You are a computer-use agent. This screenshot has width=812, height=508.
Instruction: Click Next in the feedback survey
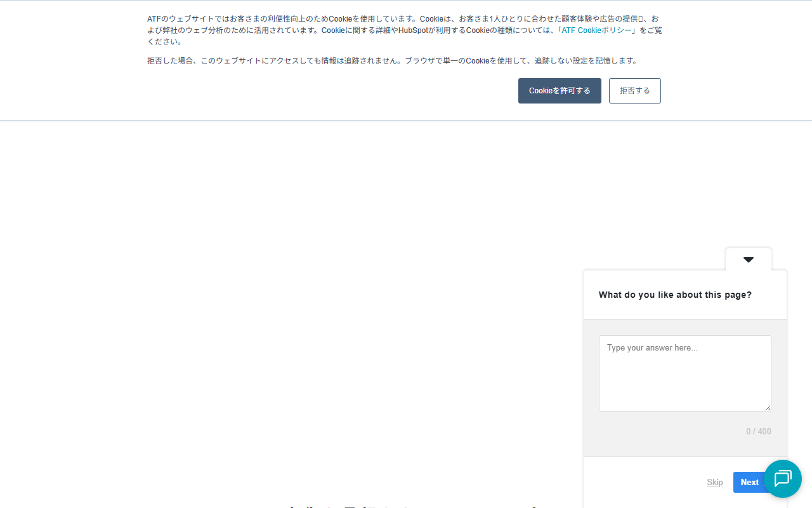pyautogui.click(x=747, y=483)
